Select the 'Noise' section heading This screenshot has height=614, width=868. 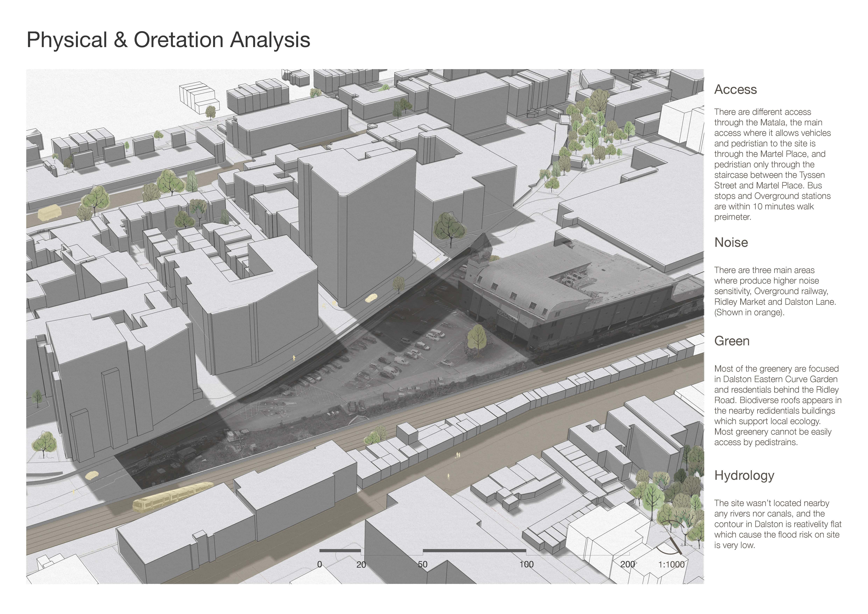[x=731, y=242]
